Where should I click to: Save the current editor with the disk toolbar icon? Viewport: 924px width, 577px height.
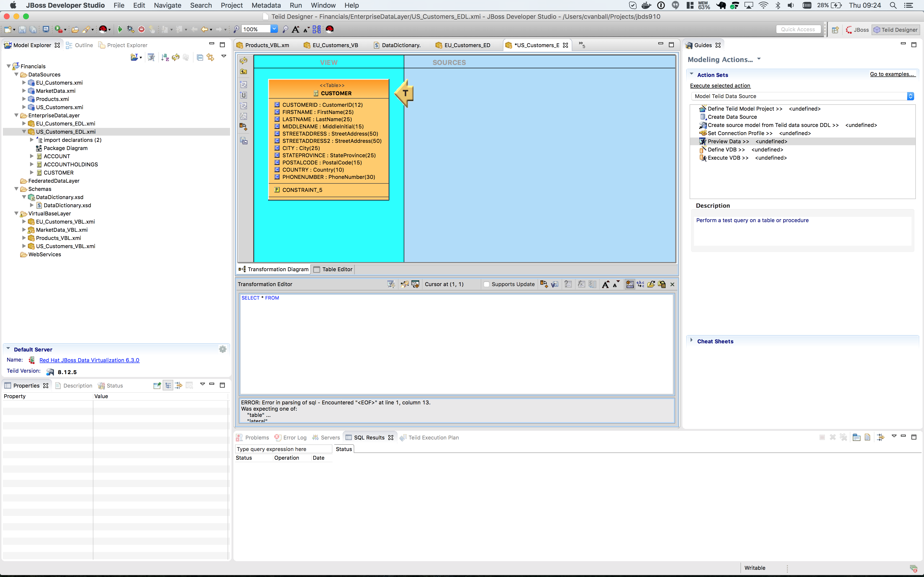[22, 29]
